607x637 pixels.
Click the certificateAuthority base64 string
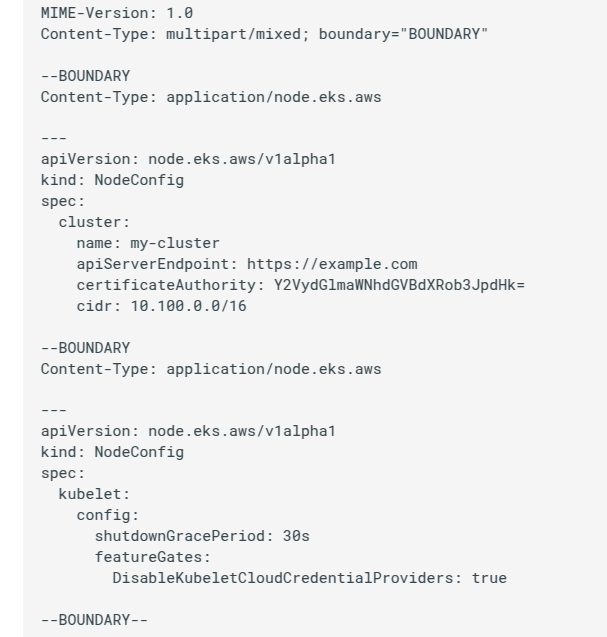pyautogui.click(x=399, y=285)
